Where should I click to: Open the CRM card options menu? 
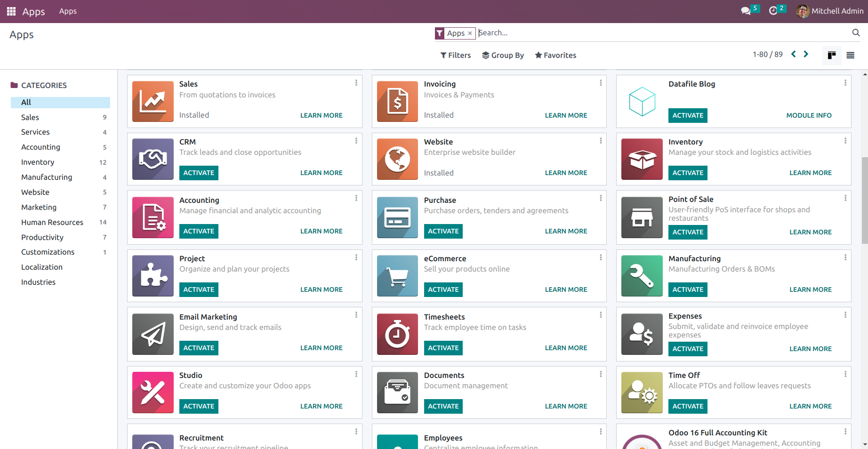tap(356, 141)
